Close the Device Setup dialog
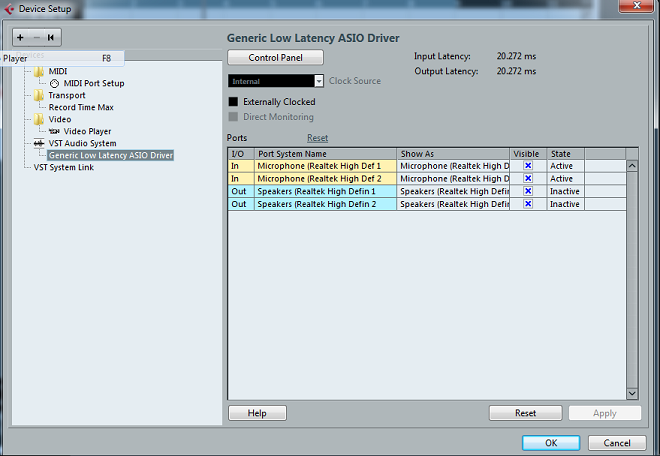Image resolution: width=660 pixels, height=456 pixels. click(x=636, y=5)
